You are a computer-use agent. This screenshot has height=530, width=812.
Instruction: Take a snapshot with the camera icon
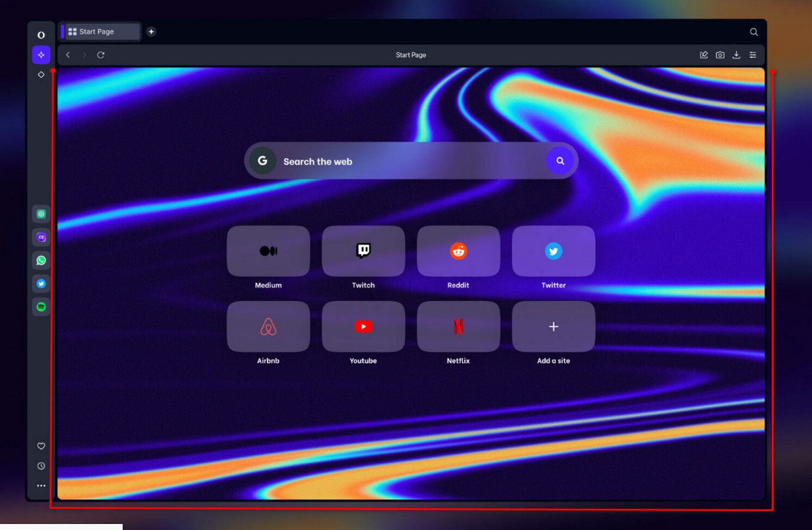[x=720, y=55]
